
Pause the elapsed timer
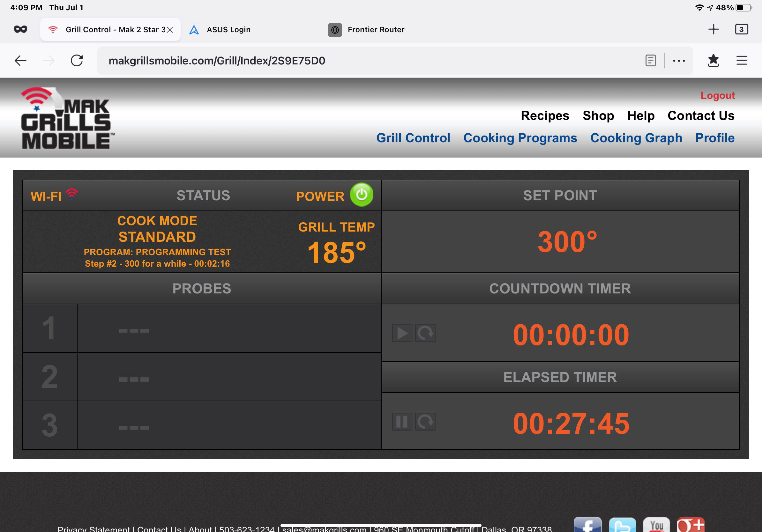point(402,422)
